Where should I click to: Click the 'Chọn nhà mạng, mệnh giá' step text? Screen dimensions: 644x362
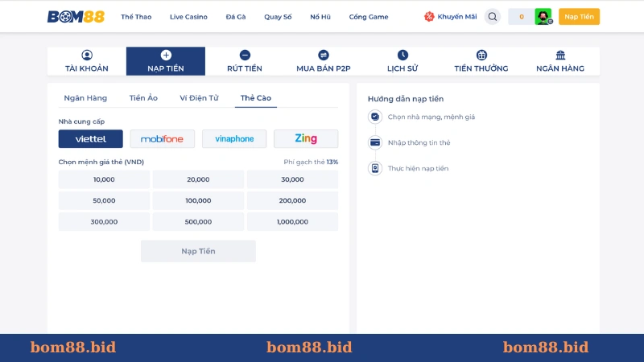[431, 117]
